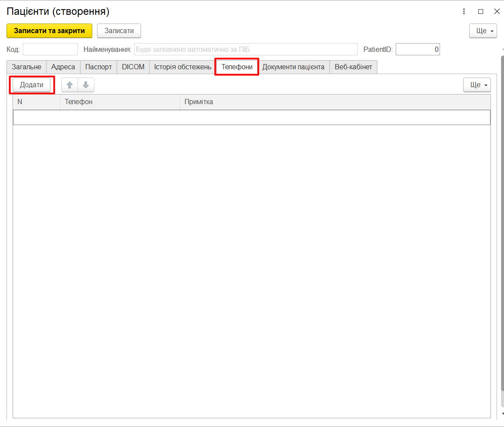Open the Веб-кабінет tab
504x427 pixels.
353,67
